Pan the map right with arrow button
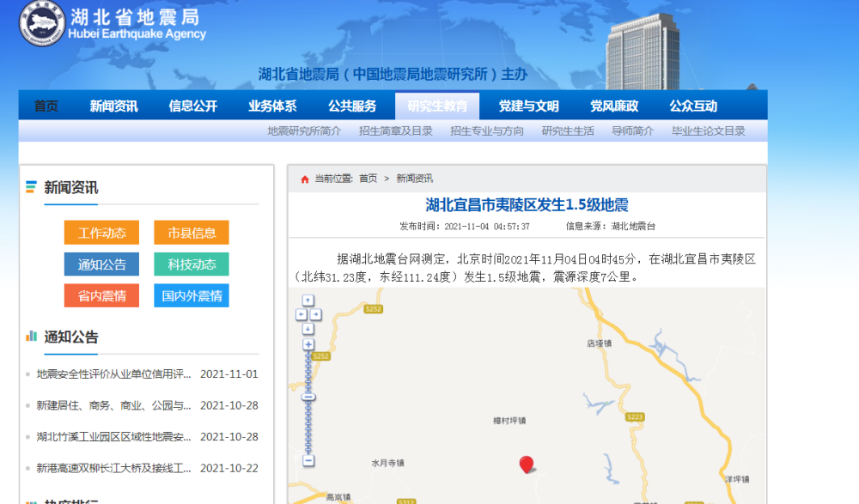859x504 pixels. click(315, 314)
